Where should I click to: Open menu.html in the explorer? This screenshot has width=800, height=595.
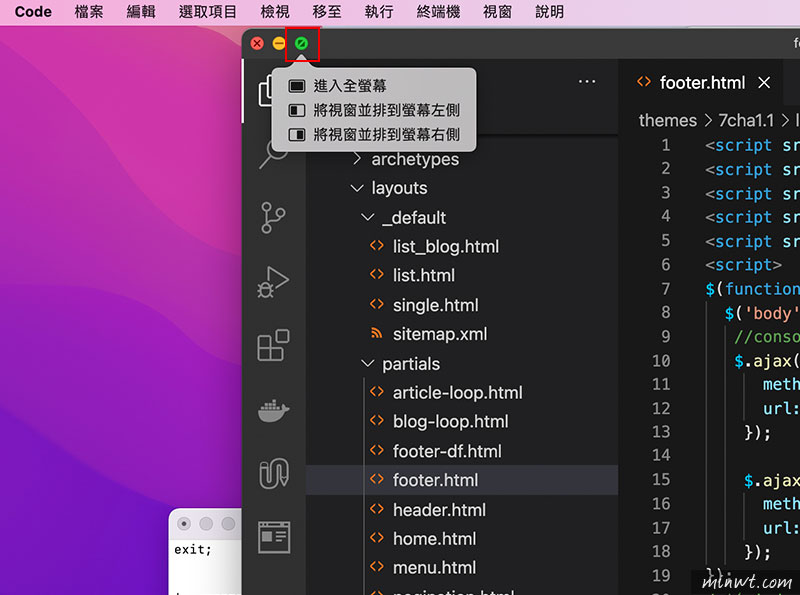tap(462, 568)
